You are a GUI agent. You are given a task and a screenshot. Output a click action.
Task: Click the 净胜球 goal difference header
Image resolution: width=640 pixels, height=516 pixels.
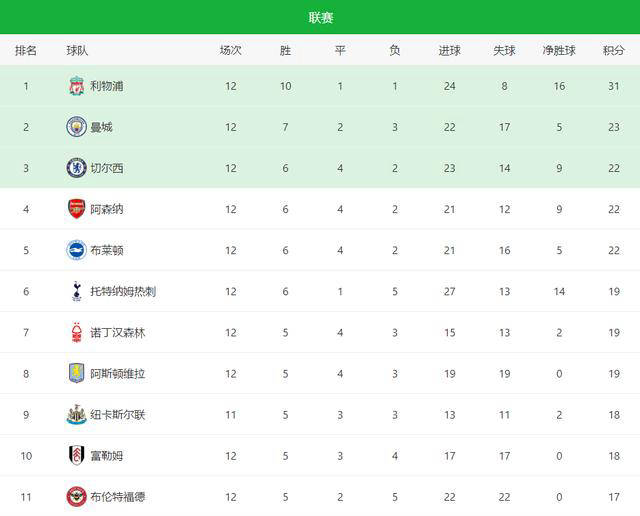click(559, 50)
